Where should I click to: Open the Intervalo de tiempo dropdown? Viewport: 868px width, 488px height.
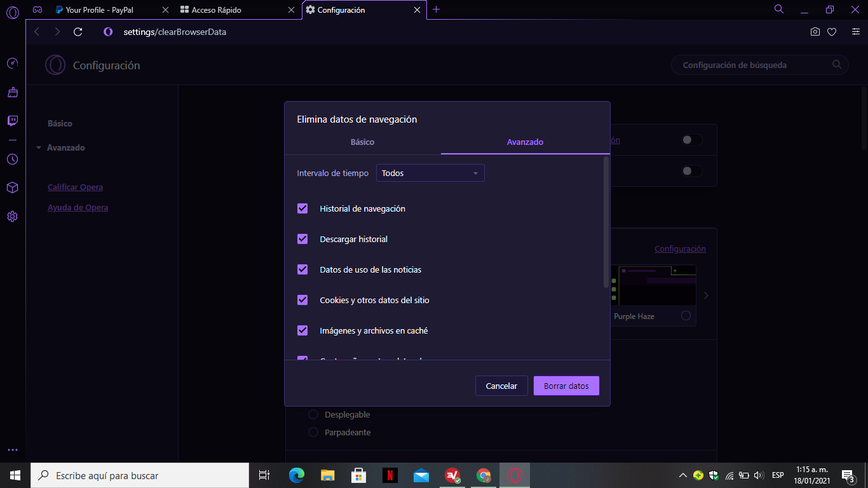click(x=430, y=173)
